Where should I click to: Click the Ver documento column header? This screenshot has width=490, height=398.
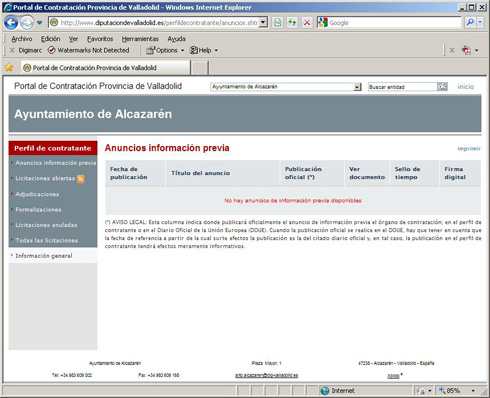point(367,173)
